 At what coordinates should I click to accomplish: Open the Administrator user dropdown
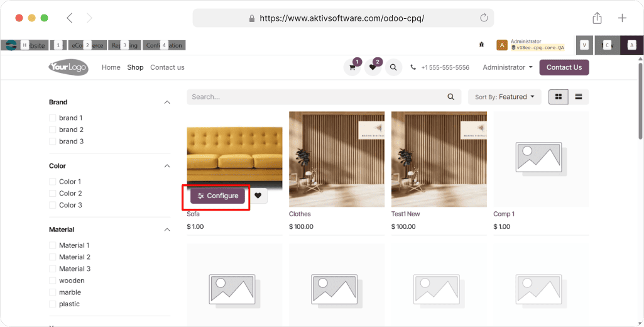point(507,67)
